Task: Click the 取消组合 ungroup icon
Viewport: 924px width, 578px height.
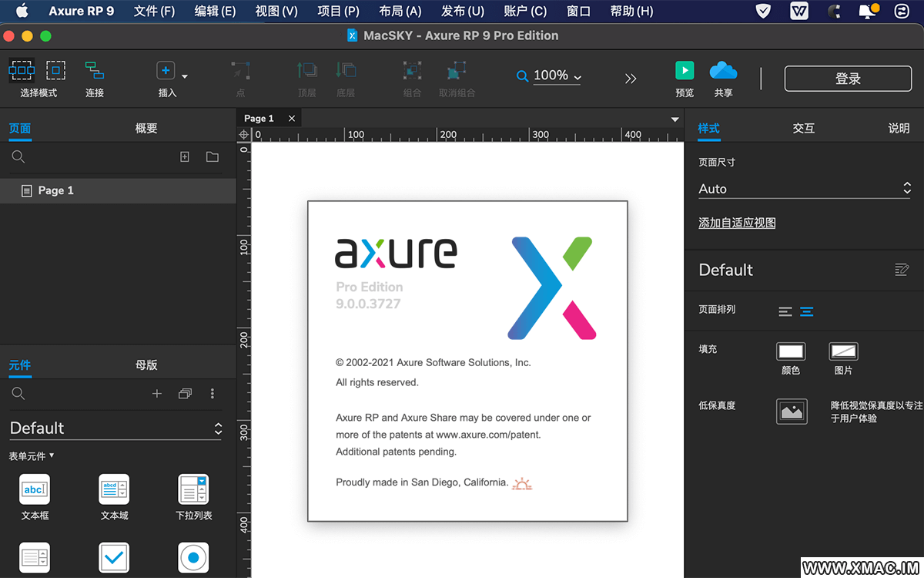Action: point(457,70)
